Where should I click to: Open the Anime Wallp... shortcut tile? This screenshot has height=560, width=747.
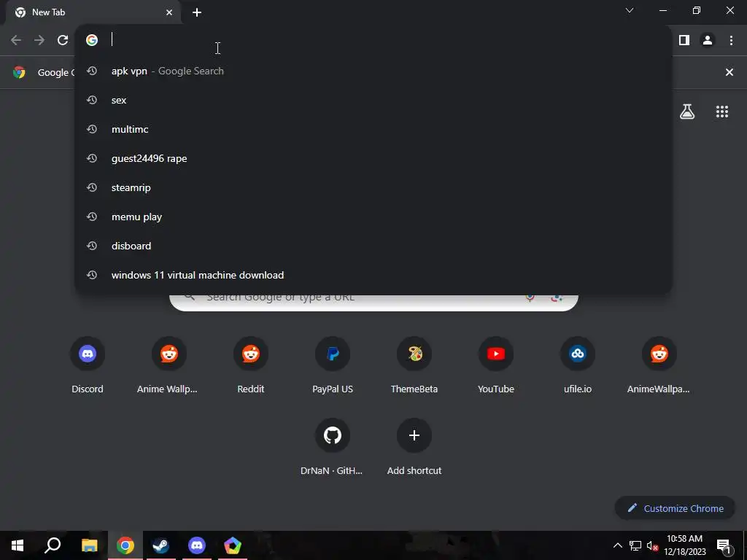[x=169, y=366]
